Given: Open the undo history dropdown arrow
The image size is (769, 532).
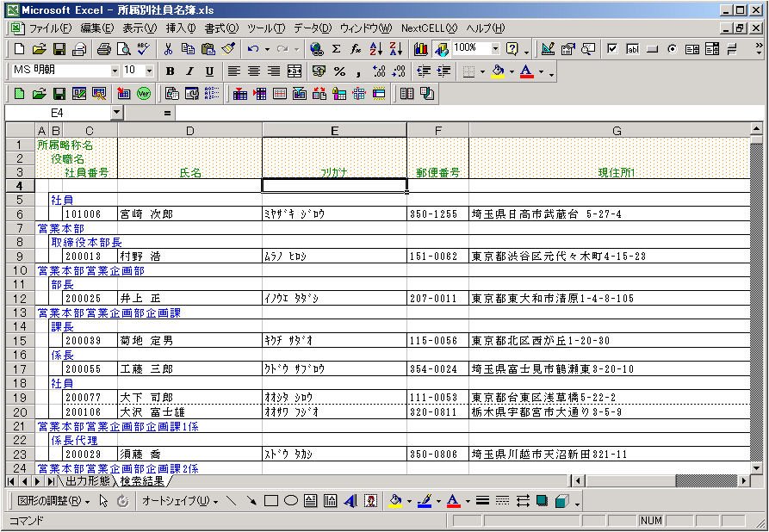Looking at the screenshot, I should 267,48.
